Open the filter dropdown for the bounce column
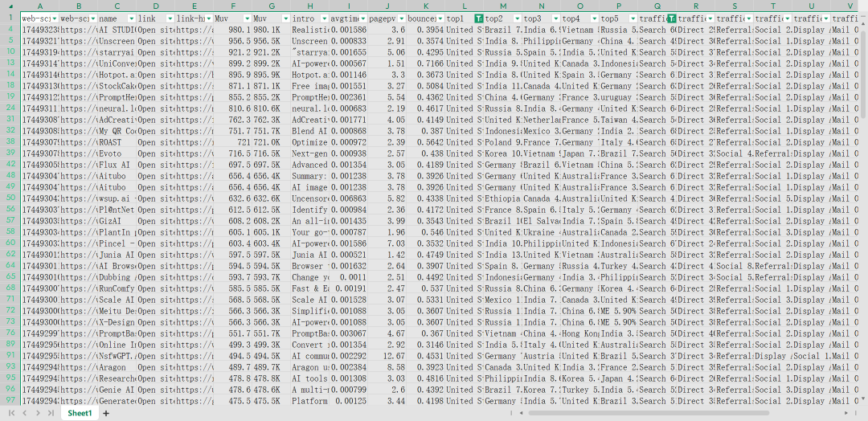 pos(440,18)
